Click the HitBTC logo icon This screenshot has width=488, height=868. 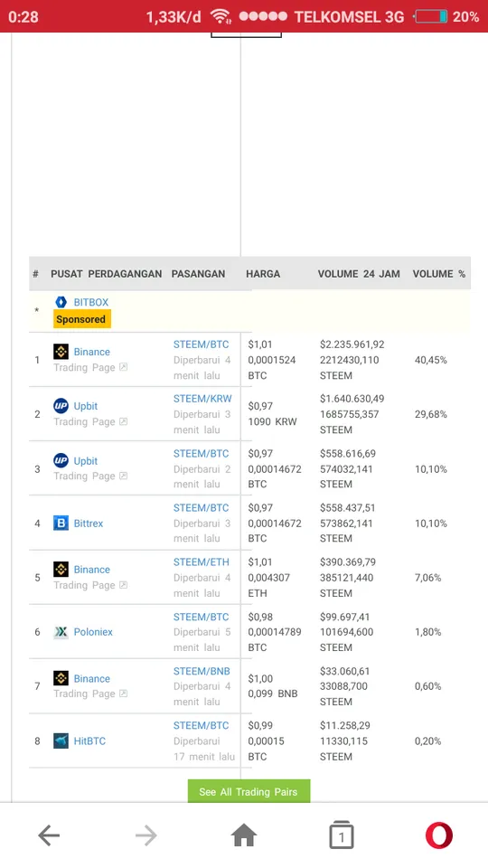pyautogui.click(x=61, y=741)
